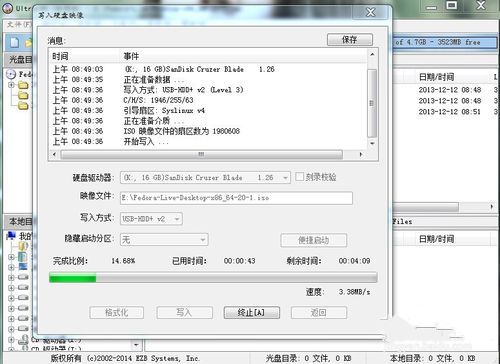Click the My Computer icon in local tree
500x364 pixels.
click(x=11, y=236)
